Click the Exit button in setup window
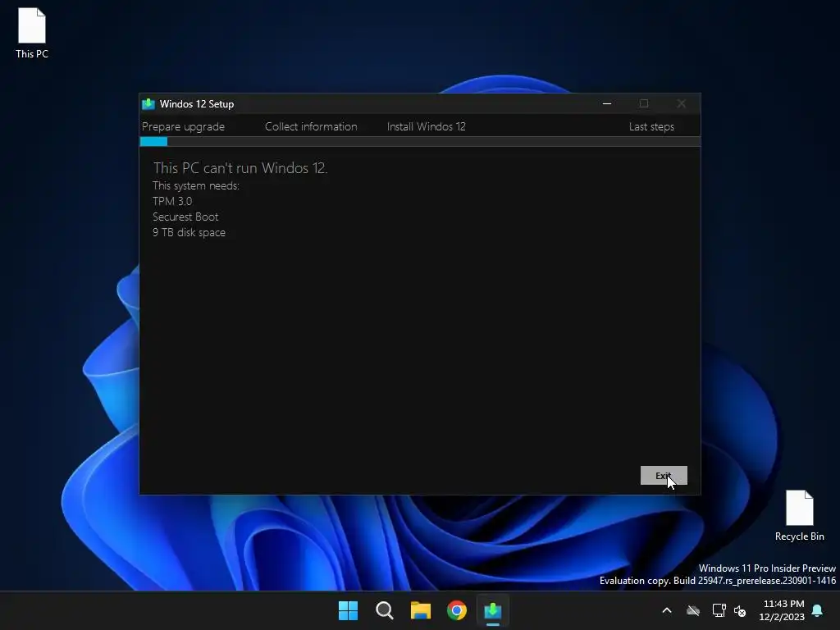 663,475
